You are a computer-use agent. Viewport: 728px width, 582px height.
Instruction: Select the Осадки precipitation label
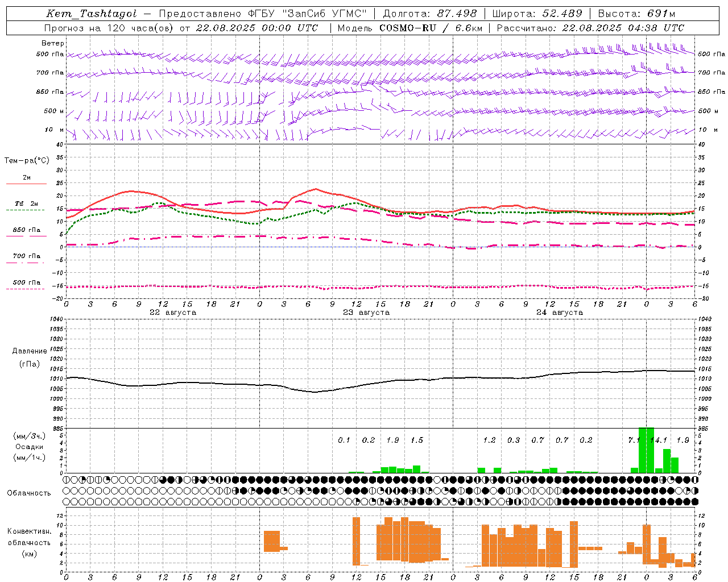(x=30, y=447)
